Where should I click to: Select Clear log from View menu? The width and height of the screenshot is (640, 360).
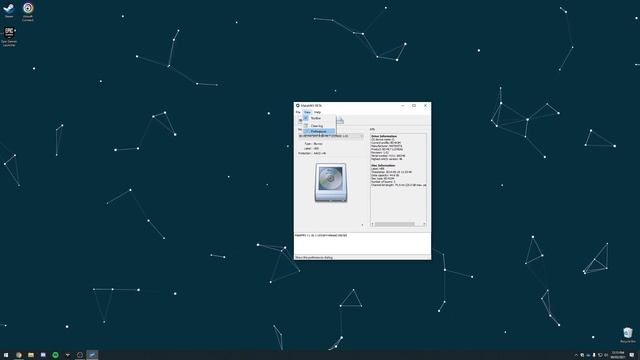click(319, 126)
